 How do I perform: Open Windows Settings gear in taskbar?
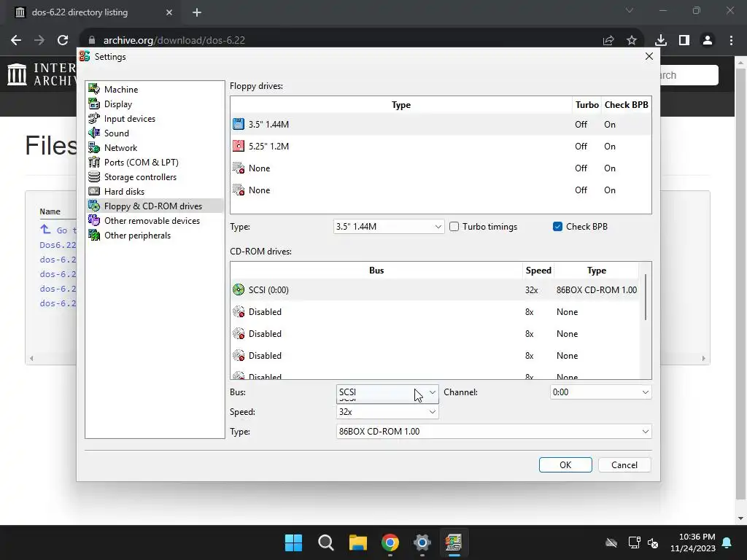coord(422,542)
